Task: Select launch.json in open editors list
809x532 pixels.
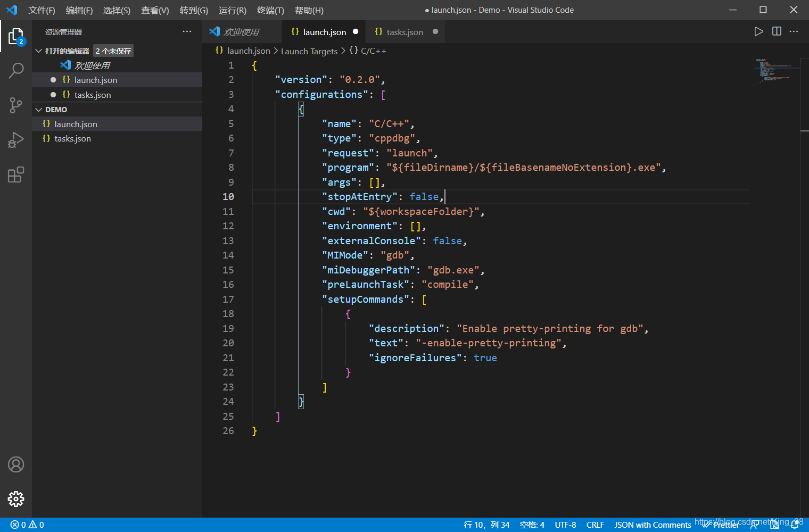Action: [x=117, y=80]
